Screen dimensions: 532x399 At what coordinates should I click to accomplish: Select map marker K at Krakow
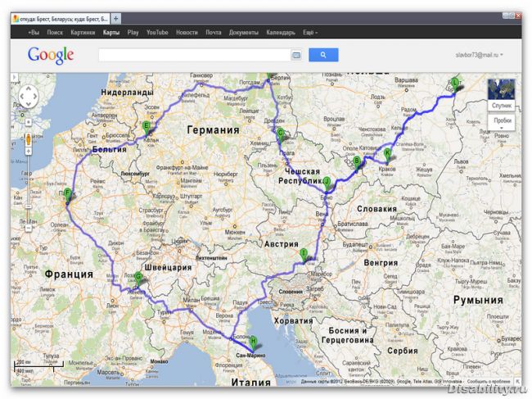387,155
